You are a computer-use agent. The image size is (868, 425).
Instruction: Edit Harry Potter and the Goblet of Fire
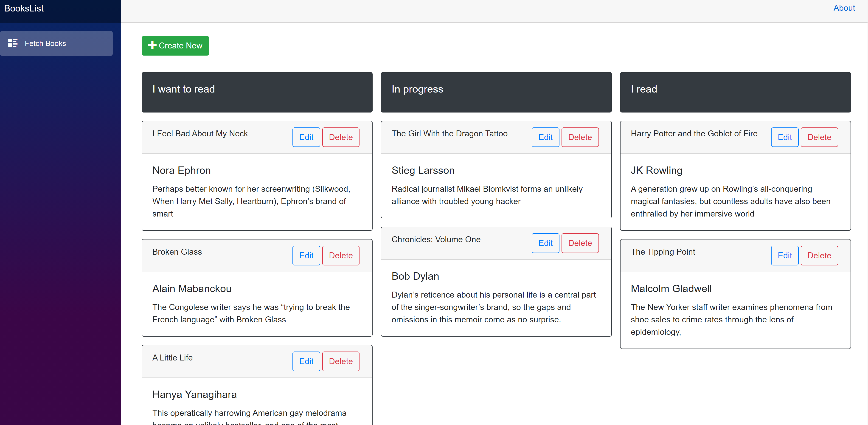pos(784,137)
